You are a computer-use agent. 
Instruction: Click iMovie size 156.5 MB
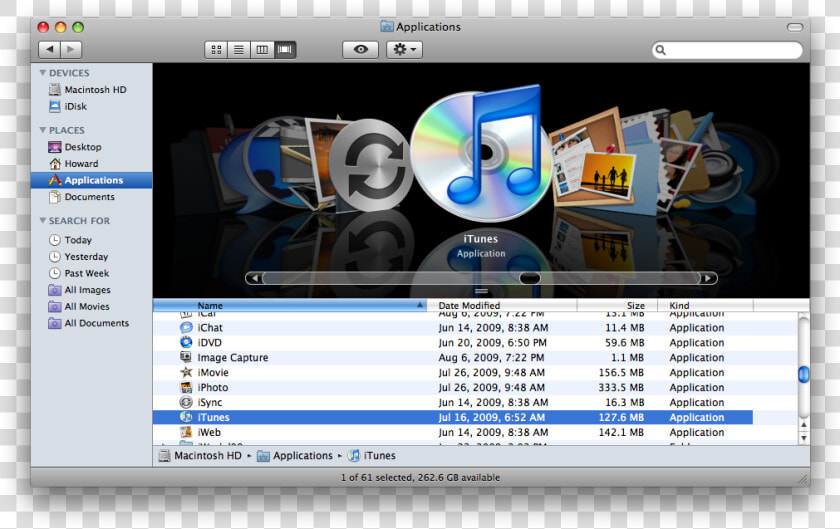pyautogui.click(x=621, y=372)
